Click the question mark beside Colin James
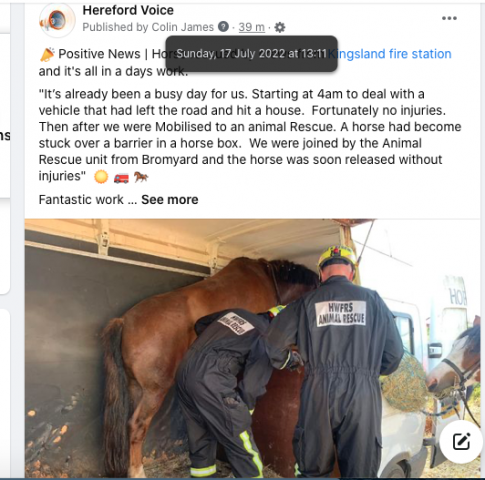This screenshot has height=480, width=485. (223, 26)
